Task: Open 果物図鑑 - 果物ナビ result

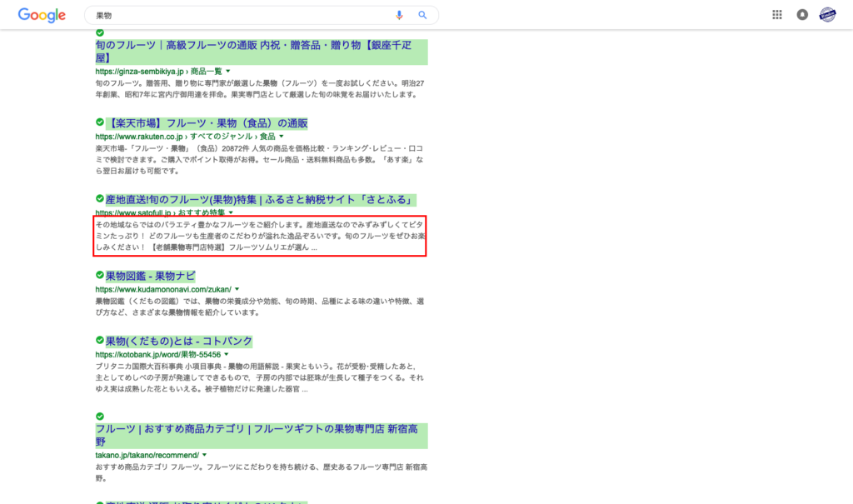Action: [x=150, y=276]
